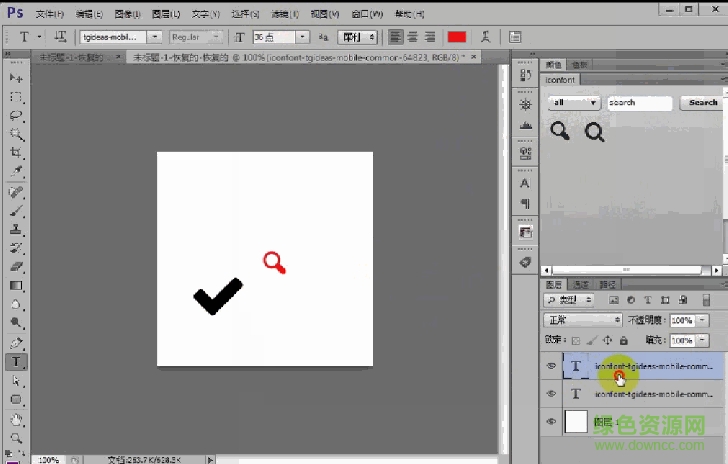Toggle visibility of the second text layer
Viewport: 728px width, 464px height.
click(x=551, y=395)
